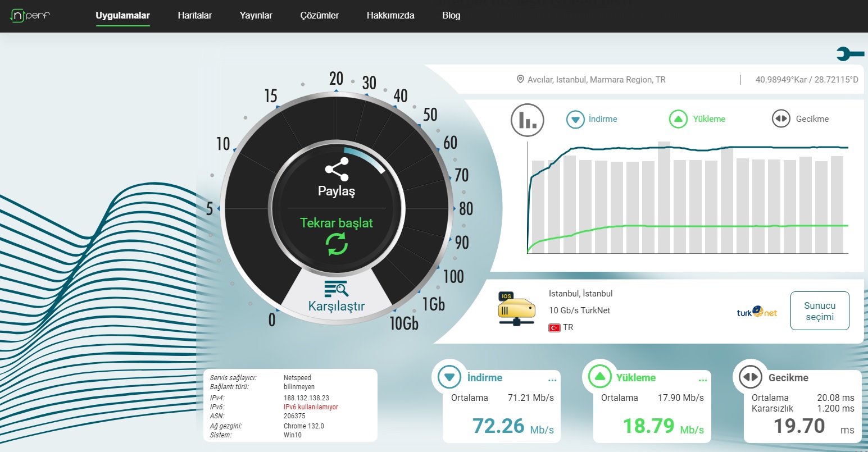
Task: Click the 'Istanbul, İstanbul' server location
Action: (580, 294)
